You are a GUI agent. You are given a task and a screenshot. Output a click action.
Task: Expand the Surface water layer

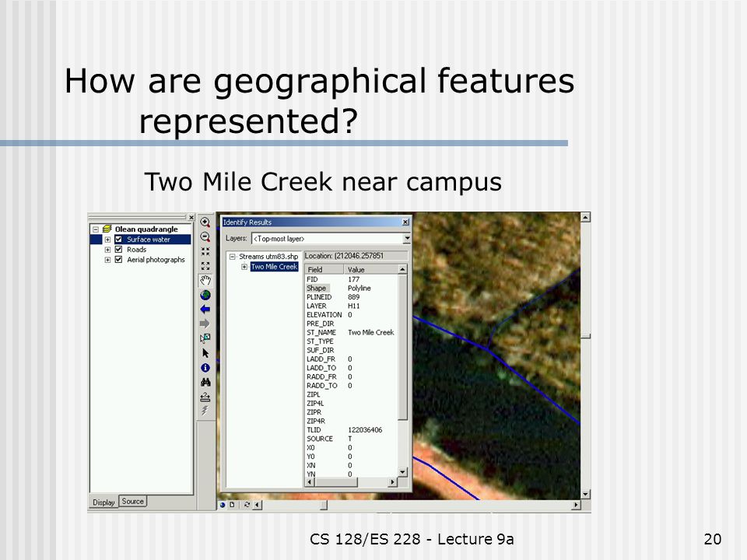click(x=107, y=240)
